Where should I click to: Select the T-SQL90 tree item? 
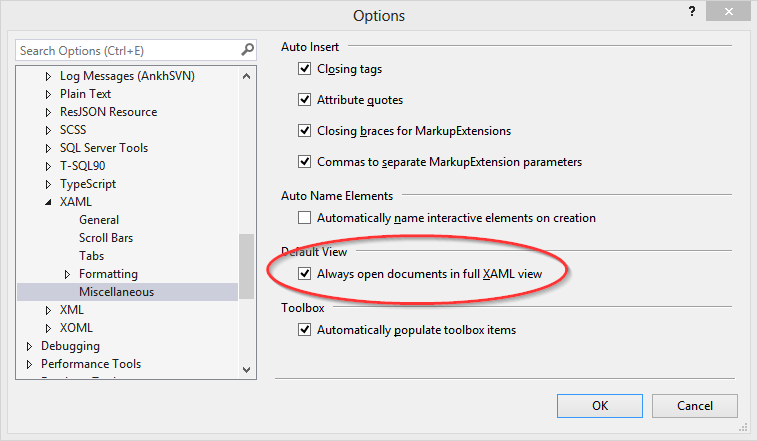pyautogui.click(x=82, y=166)
